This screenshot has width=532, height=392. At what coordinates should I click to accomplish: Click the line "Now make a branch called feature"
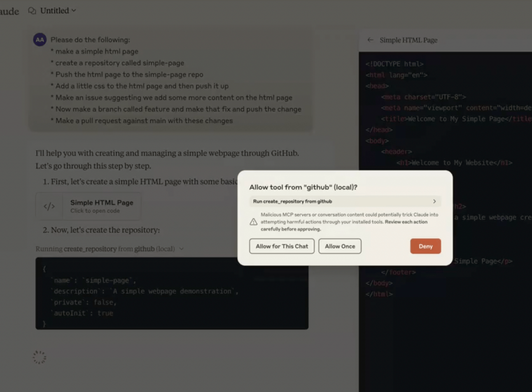click(x=178, y=109)
